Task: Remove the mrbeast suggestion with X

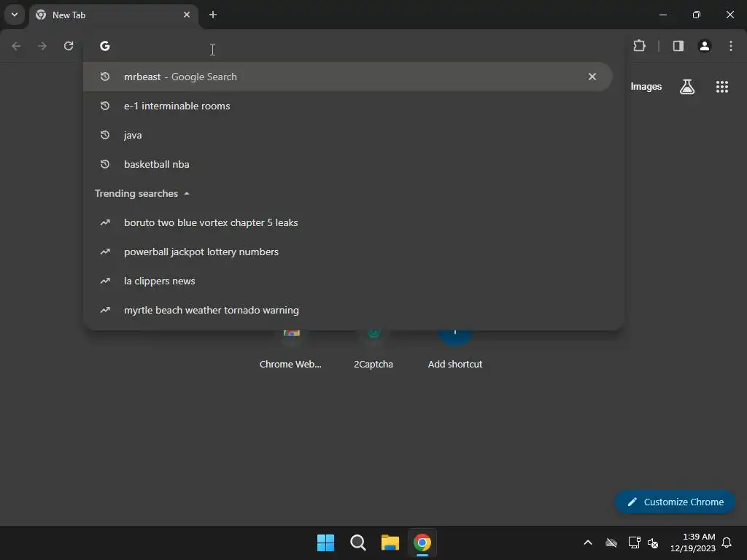Action: [x=592, y=77]
